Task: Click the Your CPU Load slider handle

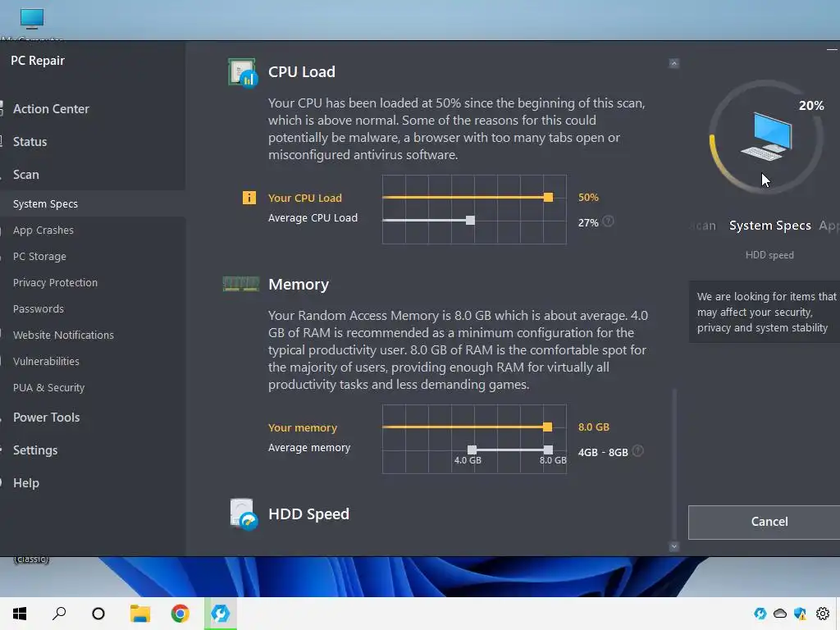Action: click(x=548, y=197)
